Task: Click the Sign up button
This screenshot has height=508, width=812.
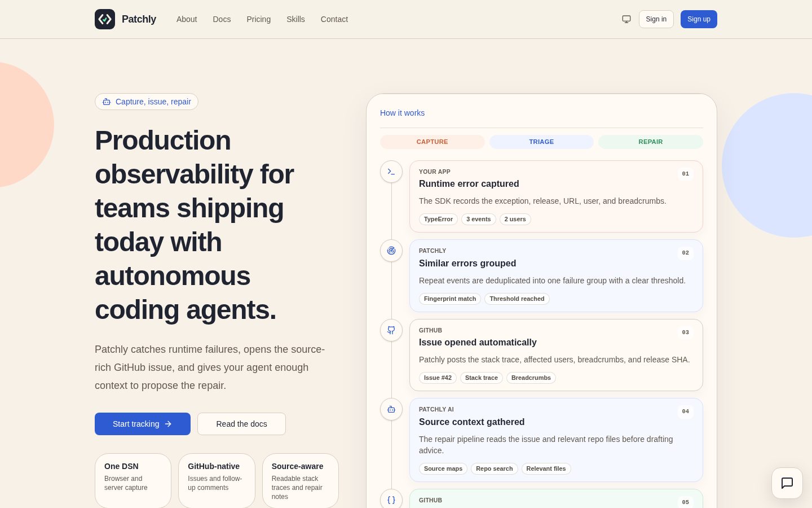Action: point(699,19)
